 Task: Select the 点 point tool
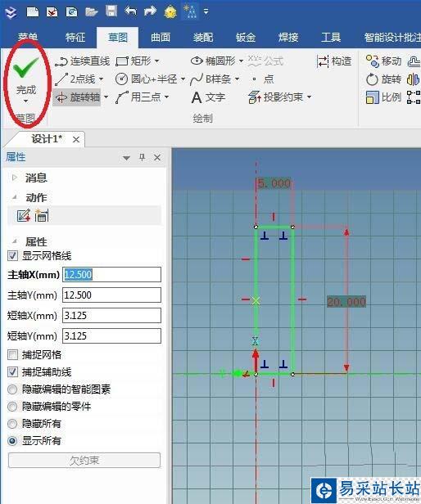coord(263,79)
